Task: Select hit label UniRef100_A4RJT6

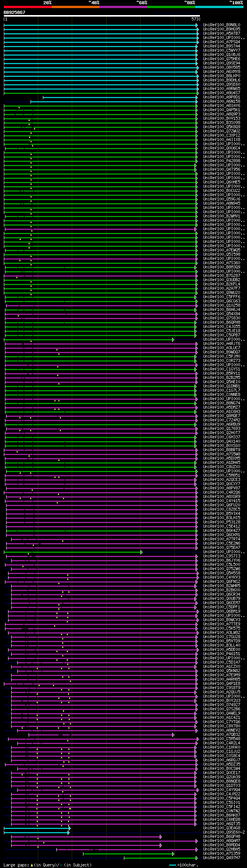Action: coord(222,344)
